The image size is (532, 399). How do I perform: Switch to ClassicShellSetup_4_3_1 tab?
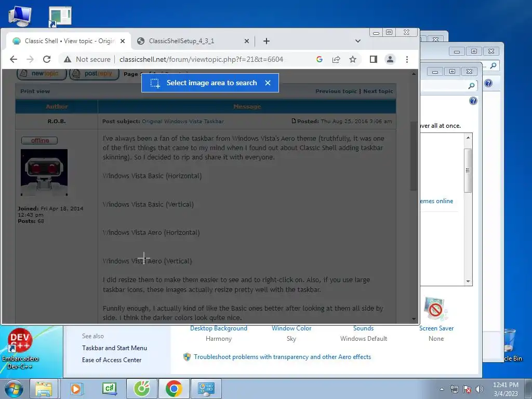tap(193, 41)
